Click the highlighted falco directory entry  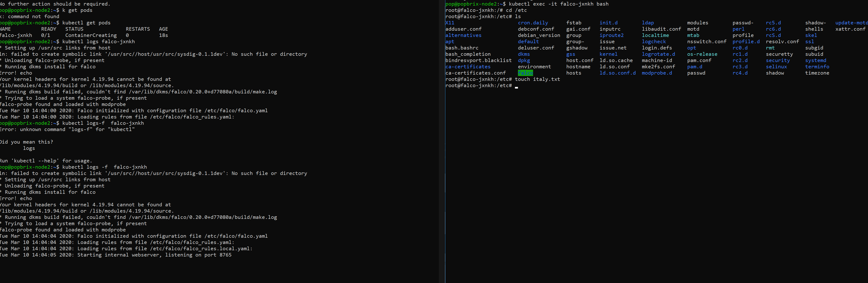pyautogui.click(x=525, y=73)
